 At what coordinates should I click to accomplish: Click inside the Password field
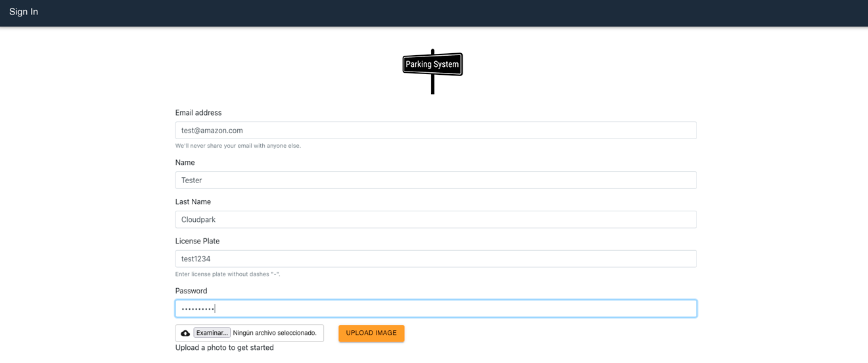(x=435, y=309)
